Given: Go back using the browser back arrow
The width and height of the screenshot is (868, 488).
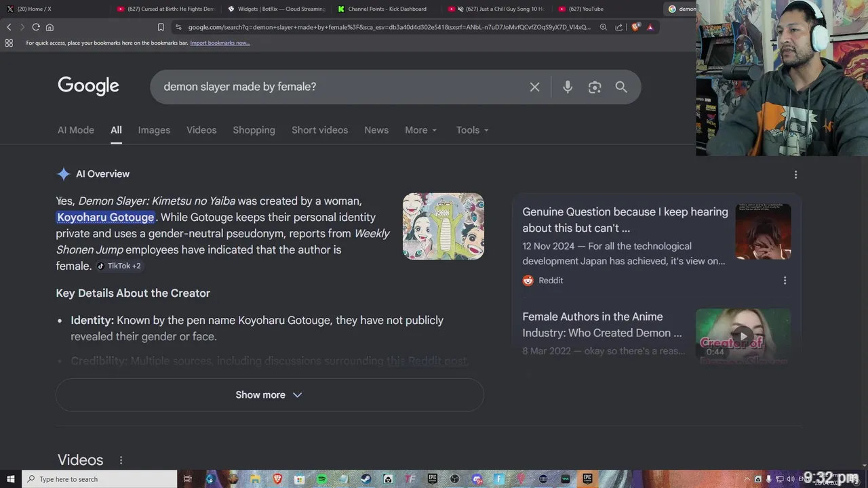Looking at the screenshot, I should tap(9, 27).
